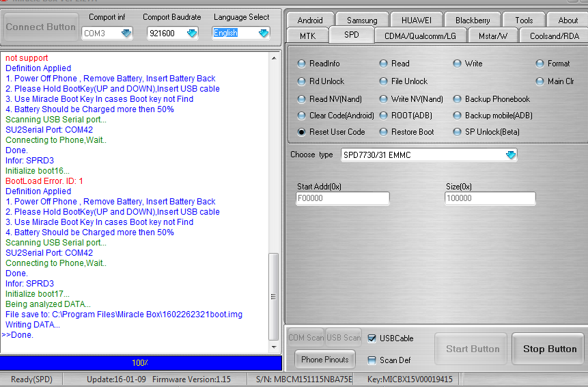Open the Blackberry tab
Image resolution: width=588 pixels, height=387 pixels.
[x=473, y=21]
